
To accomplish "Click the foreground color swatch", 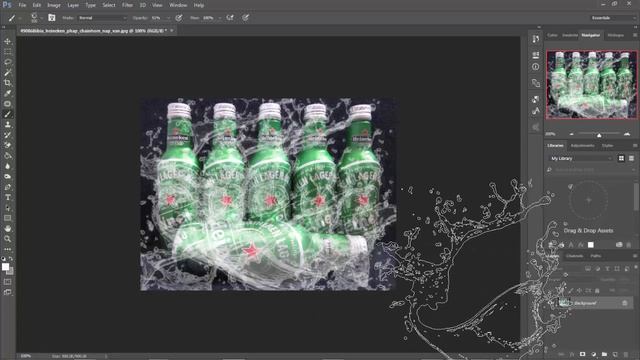I will (5, 267).
